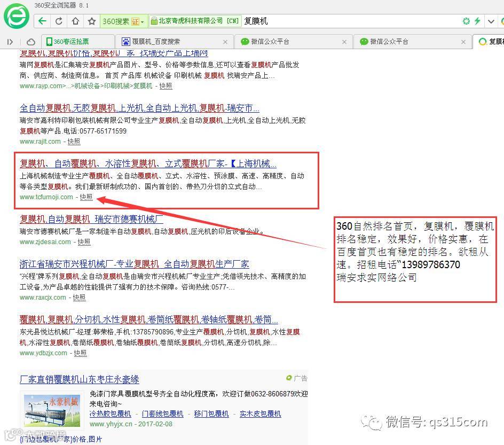
Task: Open 快照 for www.ydbzjx.com result
Action: pos(80,353)
